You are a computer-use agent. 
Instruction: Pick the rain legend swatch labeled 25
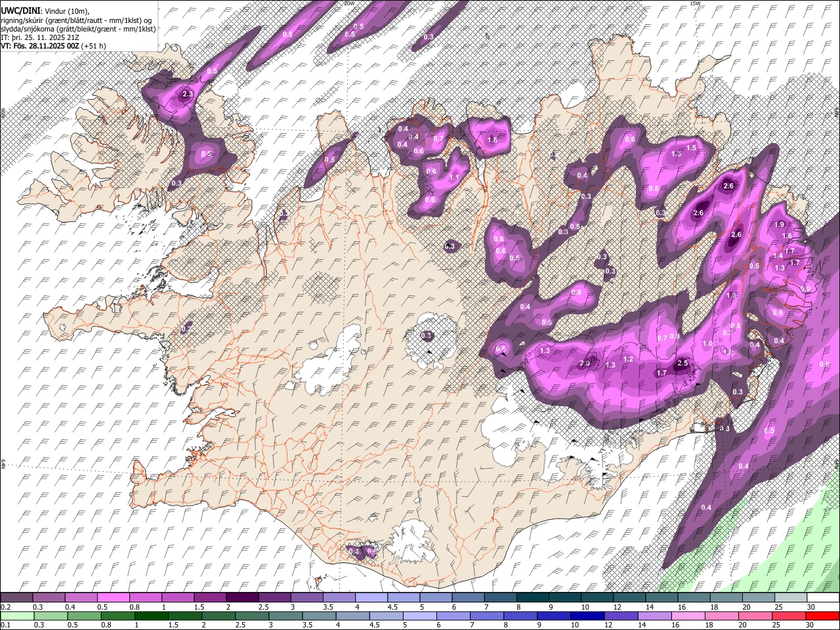(x=789, y=616)
